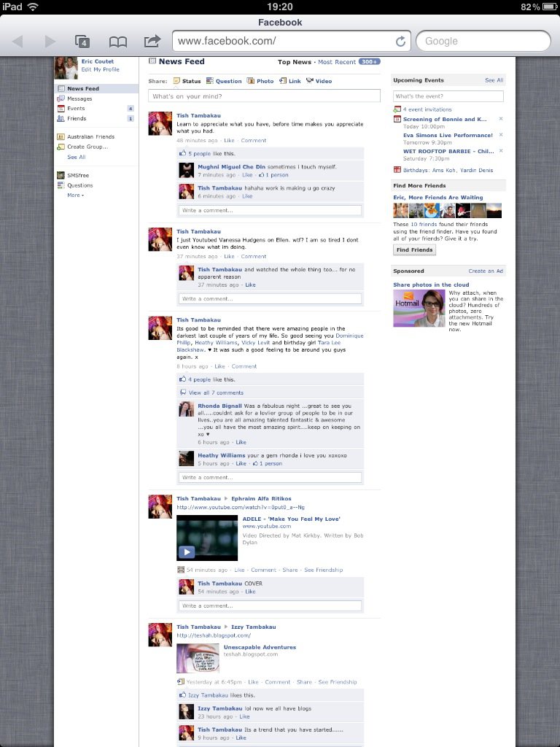560x747 pixels.
Task: Click See Friendship on Adele post
Action: tap(323, 570)
